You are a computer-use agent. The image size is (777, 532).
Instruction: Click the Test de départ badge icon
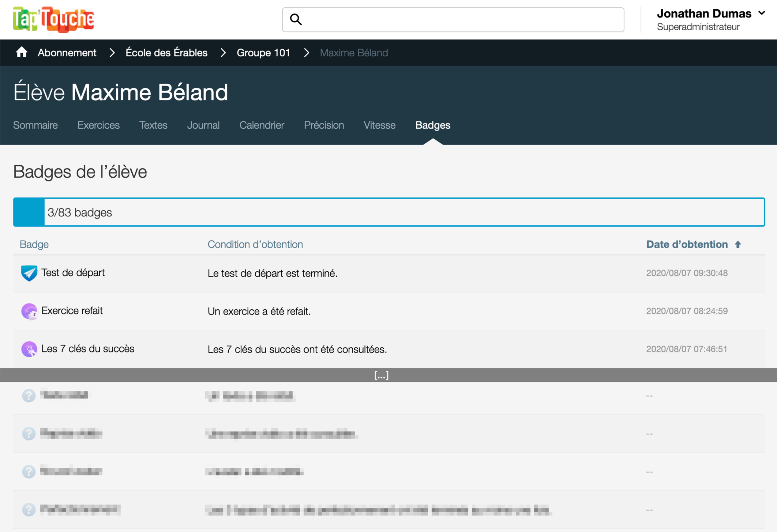(29, 273)
